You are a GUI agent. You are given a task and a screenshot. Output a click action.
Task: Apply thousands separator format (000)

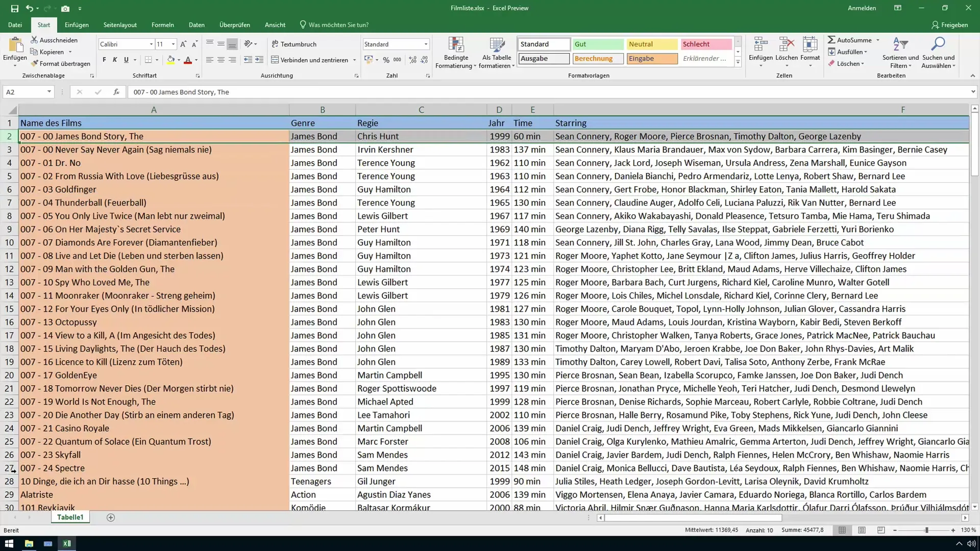(x=397, y=60)
